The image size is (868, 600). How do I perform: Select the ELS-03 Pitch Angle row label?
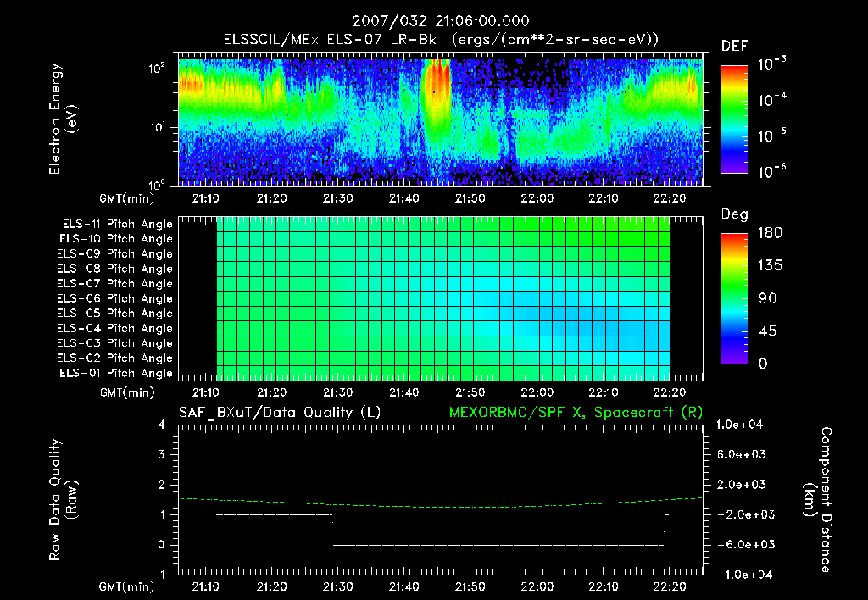coord(115,344)
